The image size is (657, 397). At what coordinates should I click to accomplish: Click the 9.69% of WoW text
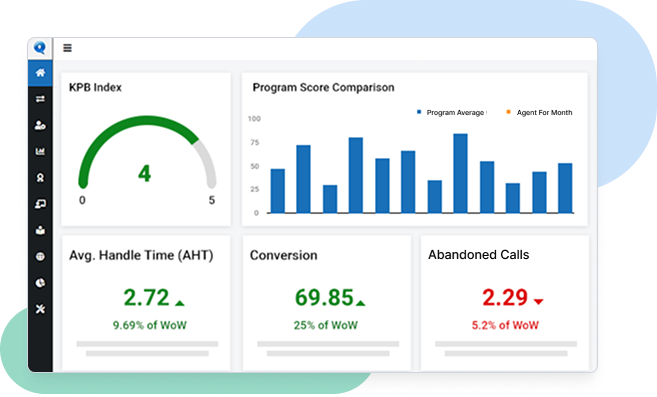click(x=150, y=325)
